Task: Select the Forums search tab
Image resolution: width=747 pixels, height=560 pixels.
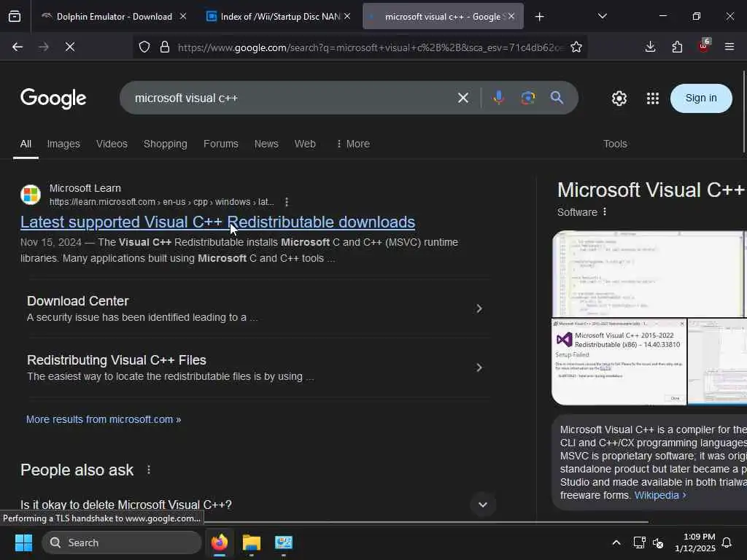Action: coord(220,144)
